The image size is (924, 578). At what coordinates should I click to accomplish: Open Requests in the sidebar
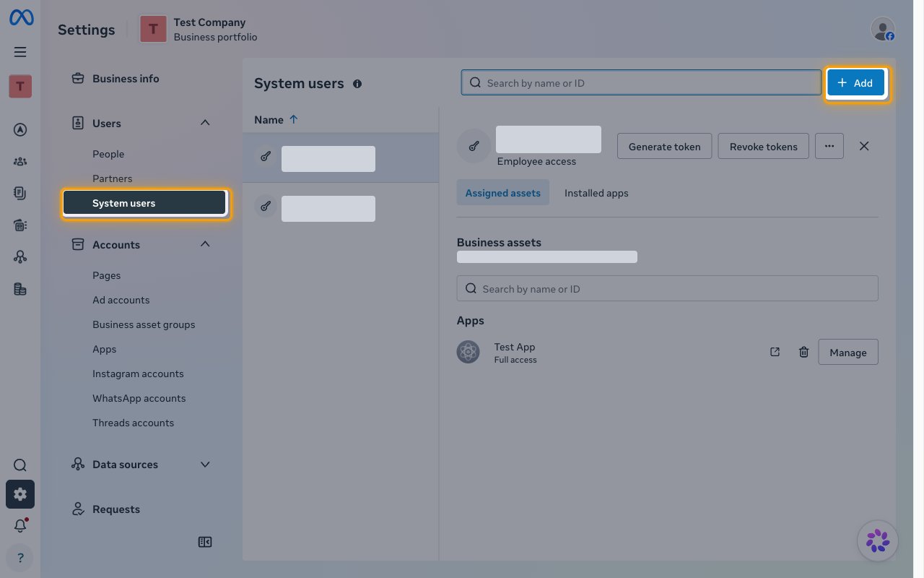[116, 509]
